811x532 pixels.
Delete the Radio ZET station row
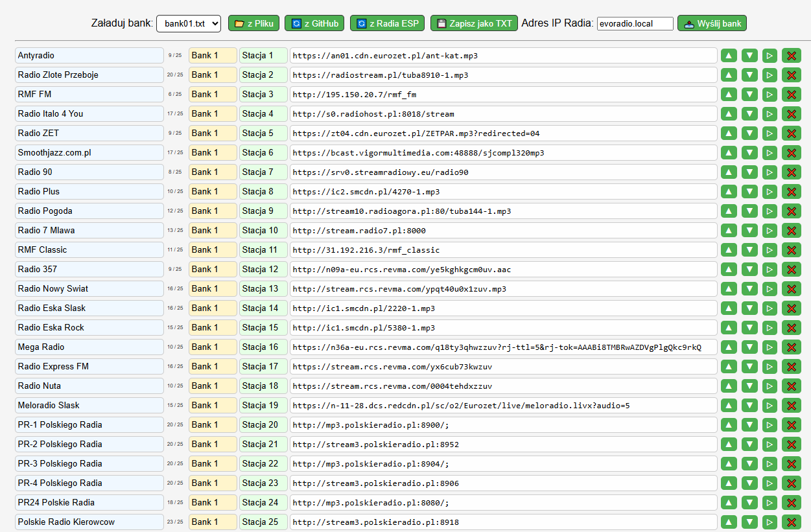click(x=791, y=133)
